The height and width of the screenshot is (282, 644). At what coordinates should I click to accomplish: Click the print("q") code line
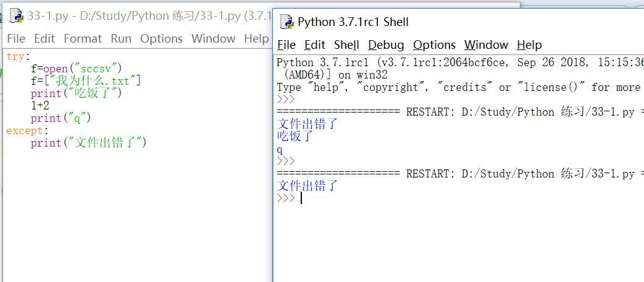tap(61, 118)
